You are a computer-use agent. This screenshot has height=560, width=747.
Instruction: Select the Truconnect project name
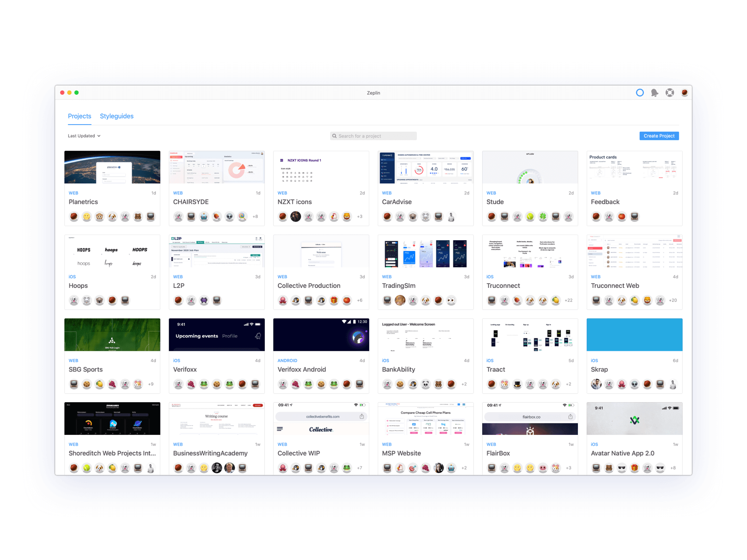(x=503, y=286)
